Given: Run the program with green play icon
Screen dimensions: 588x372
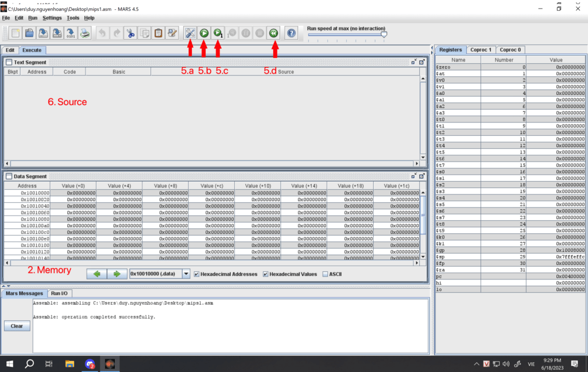Looking at the screenshot, I should pyautogui.click(x=204, y=33).
